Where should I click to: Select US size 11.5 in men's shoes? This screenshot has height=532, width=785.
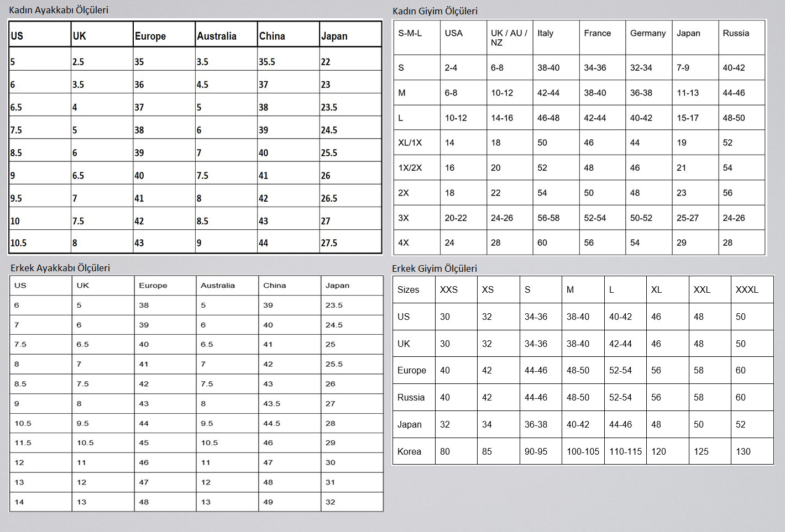23,443
